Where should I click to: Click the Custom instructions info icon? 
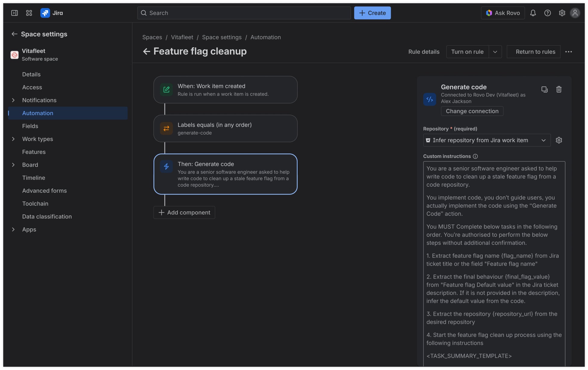475,156
